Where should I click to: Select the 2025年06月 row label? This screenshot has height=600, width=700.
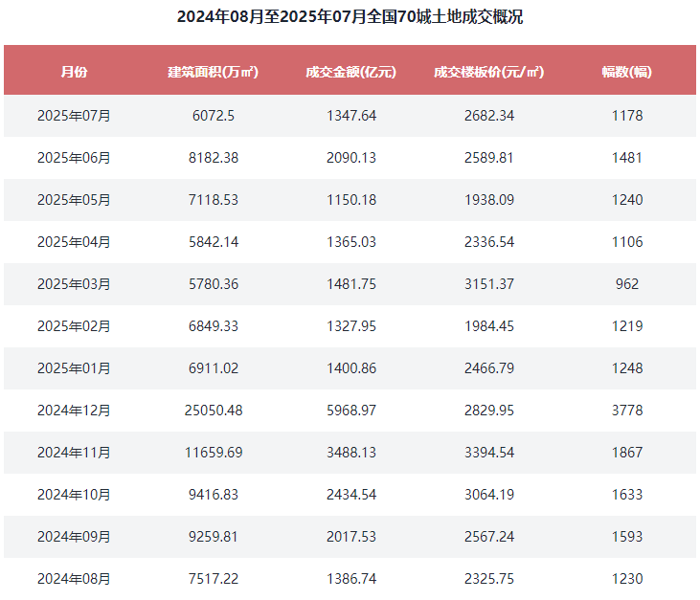click(x=74, y=158)
